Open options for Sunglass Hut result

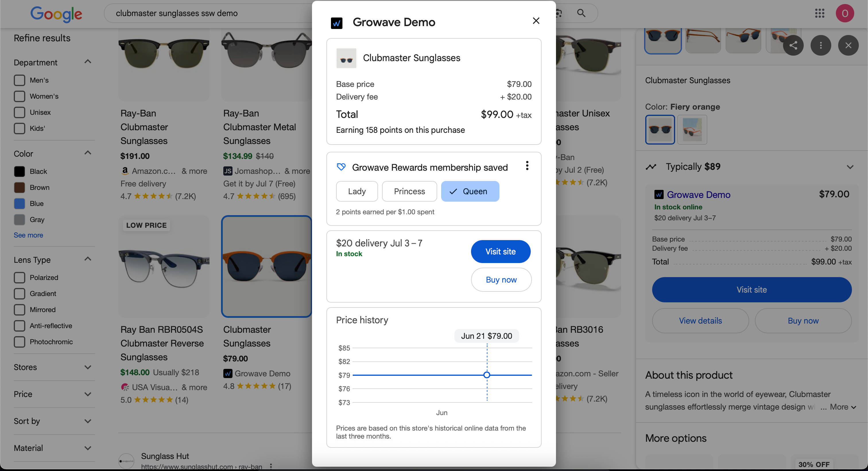pos(271,466)
